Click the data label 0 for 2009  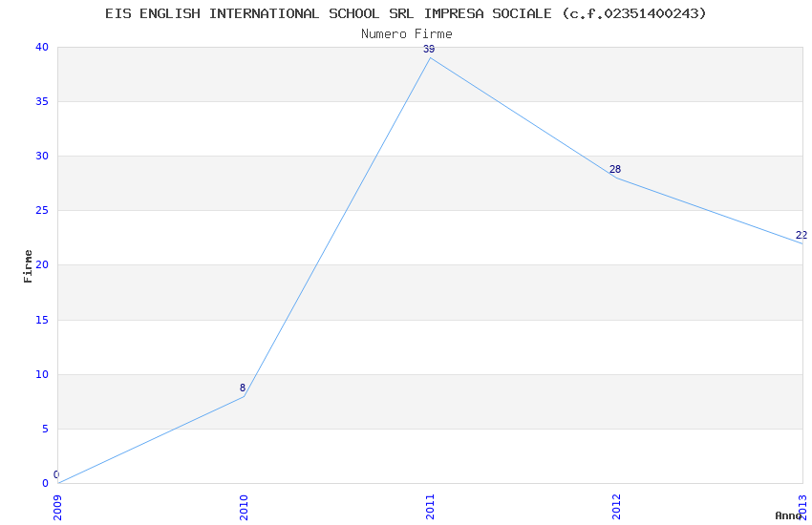(56, 474)
